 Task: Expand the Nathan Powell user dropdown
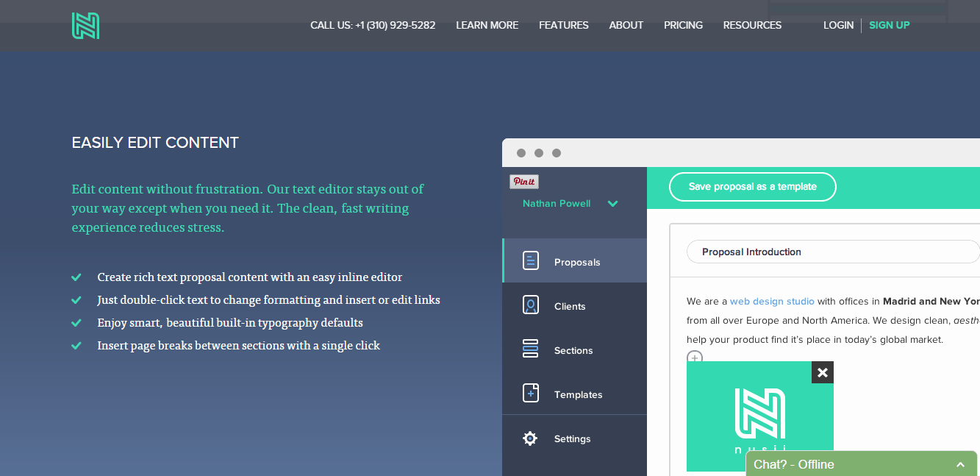coord(612,204)
